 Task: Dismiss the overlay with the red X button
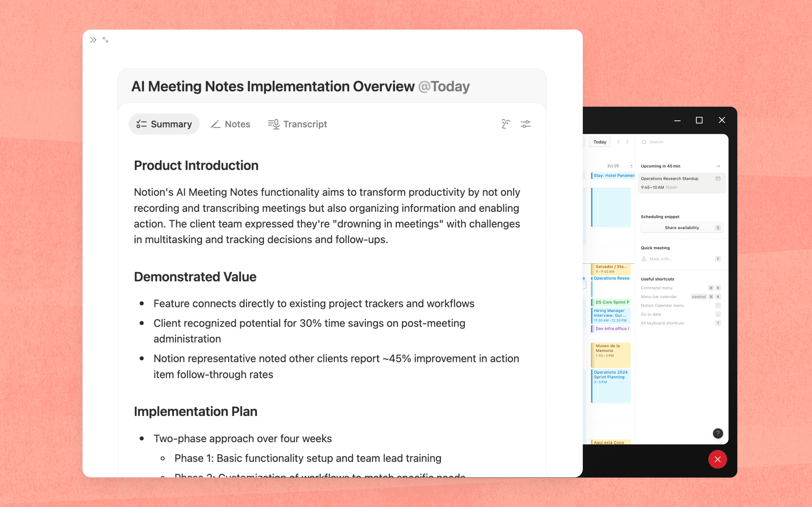click(x=718, y=459)
